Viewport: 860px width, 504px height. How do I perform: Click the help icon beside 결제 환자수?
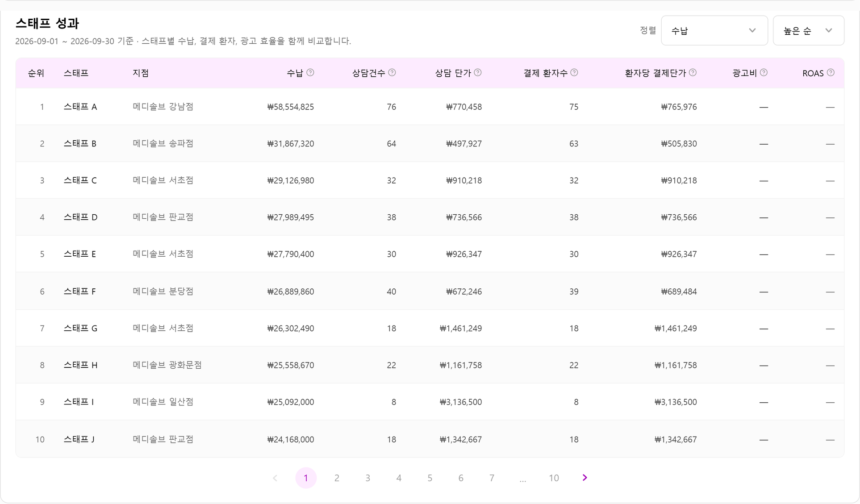574,73
